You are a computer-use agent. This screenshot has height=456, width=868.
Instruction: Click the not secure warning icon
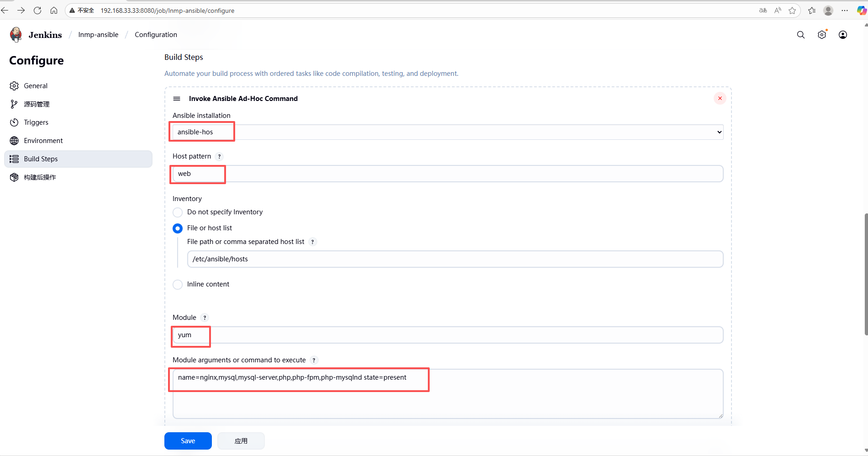click(72, 11)
